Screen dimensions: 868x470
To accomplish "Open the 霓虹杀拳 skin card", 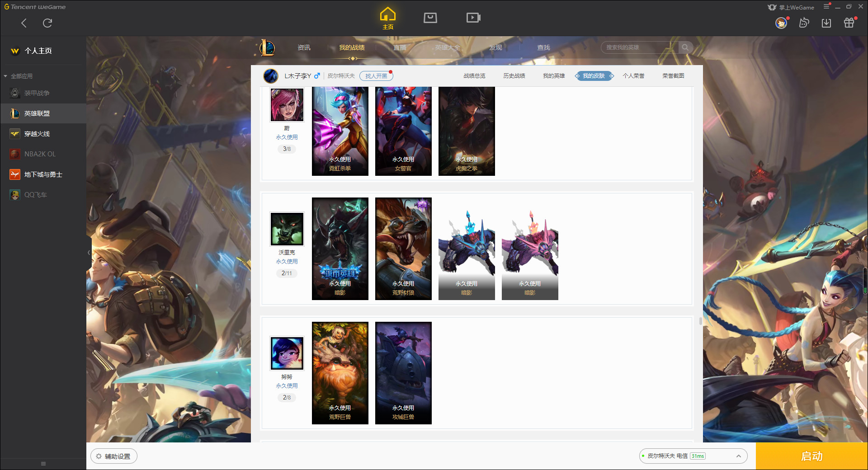I will click(x=340, y=131).
